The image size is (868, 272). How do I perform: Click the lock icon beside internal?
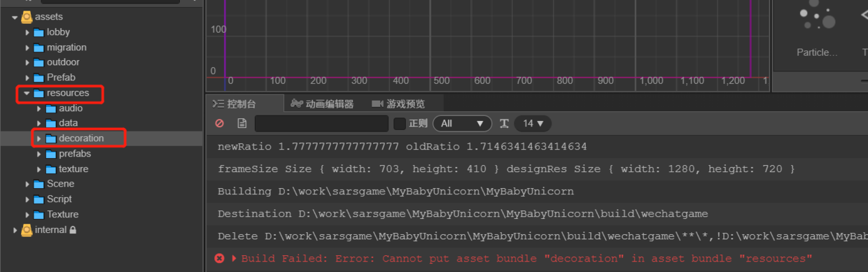pyautogui.click(x=73, y=230)
